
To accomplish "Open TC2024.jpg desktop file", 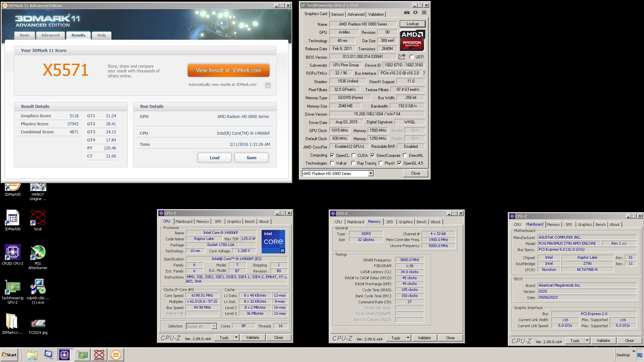I will click(x=38, y=326).
